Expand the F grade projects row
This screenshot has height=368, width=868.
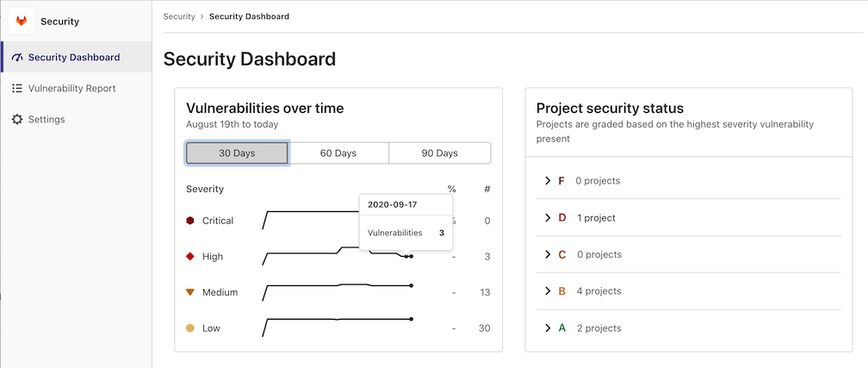pos(548,181)
